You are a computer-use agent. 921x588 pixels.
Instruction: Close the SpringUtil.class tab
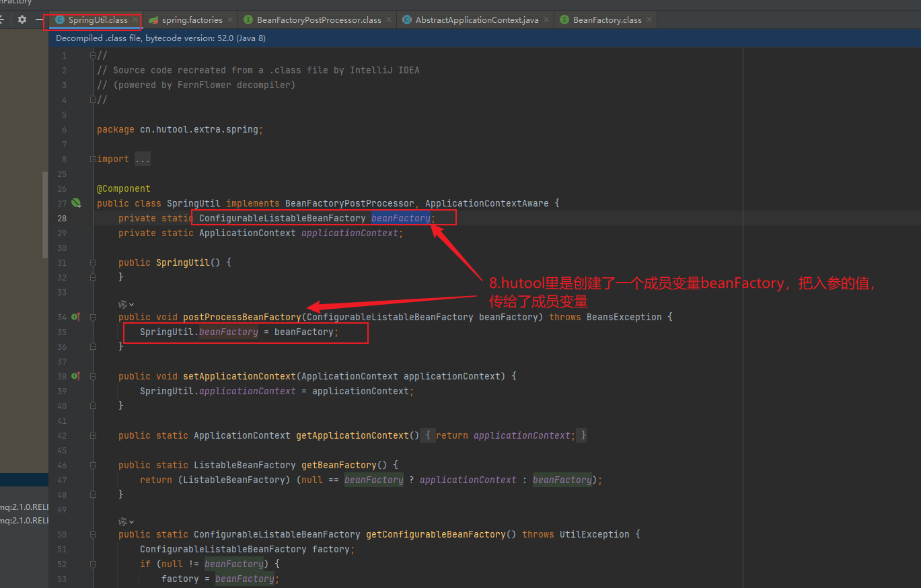135,20
